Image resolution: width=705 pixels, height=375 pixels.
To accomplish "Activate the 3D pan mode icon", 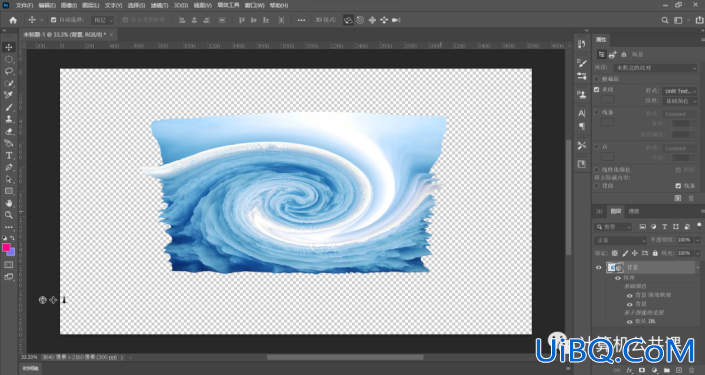I will click(x=372, y=20).
